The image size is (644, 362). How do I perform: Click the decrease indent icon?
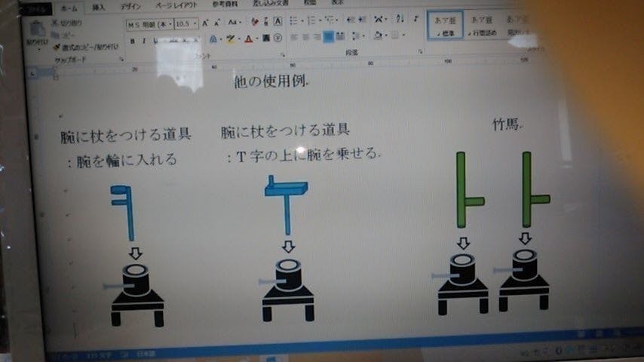click(x=349, y=20)
